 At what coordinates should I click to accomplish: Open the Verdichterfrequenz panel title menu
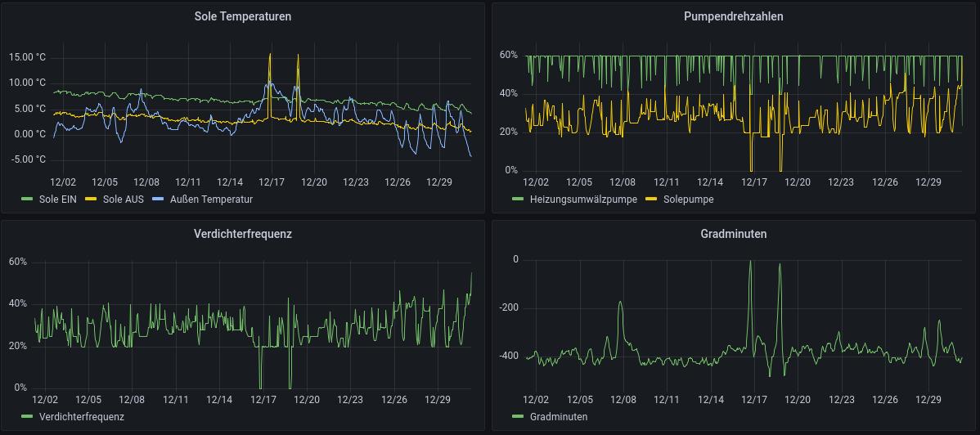tap(242, 234)
